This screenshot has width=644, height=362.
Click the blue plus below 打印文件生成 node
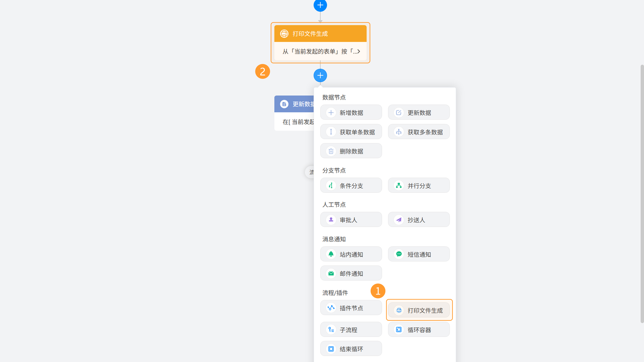(320, 75)
